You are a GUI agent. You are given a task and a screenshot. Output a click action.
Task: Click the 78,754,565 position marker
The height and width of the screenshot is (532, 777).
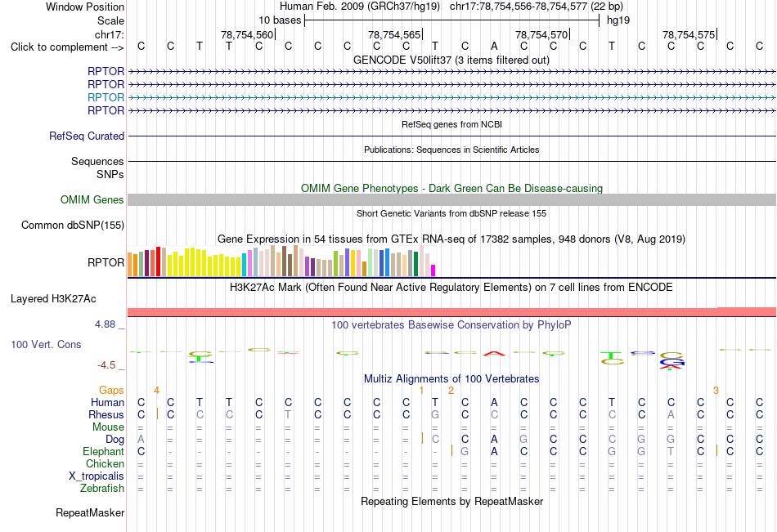(x=395, y=34)
